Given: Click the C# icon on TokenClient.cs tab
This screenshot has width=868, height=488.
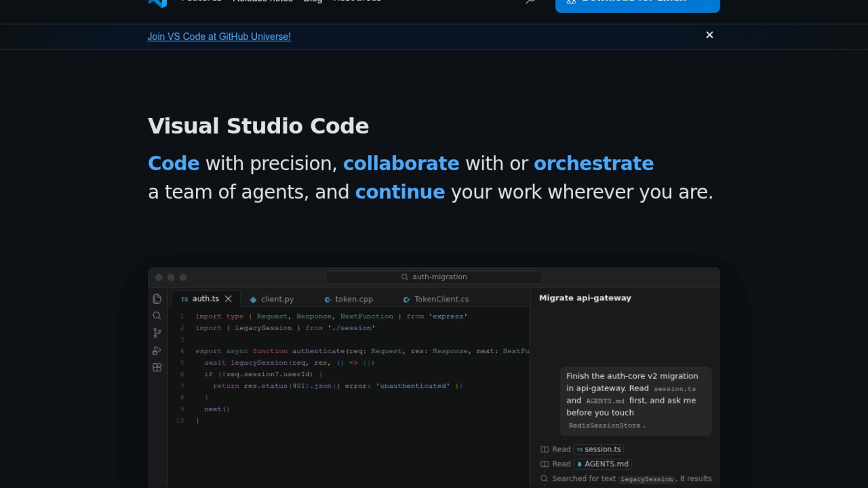Looking at the screenshot, I should pyautogui.click(x=406, y=300).
